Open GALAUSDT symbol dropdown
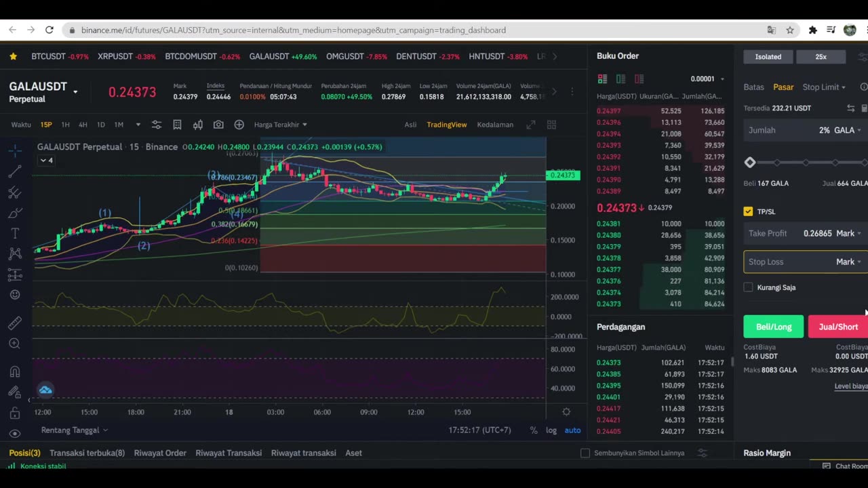This screenshot has width=868, height=488. pyautogui.click(x=75, y=91)
